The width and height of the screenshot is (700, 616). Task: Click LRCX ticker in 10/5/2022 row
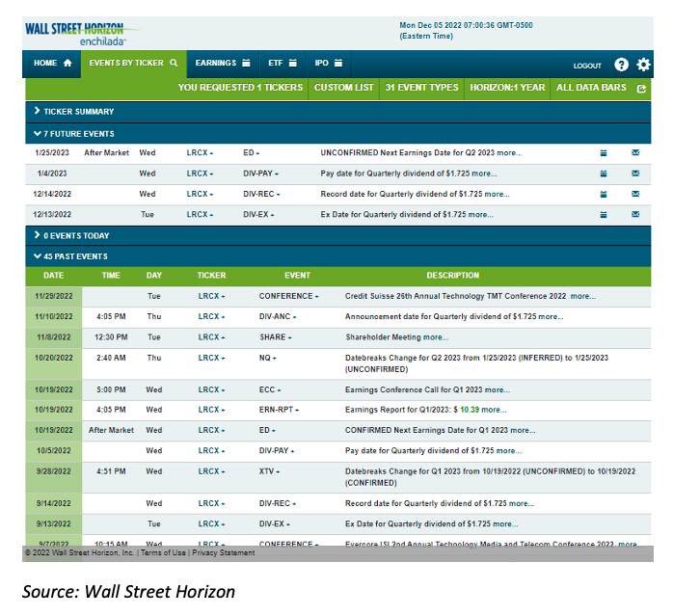pyautogui.click(x=211, y=450)
